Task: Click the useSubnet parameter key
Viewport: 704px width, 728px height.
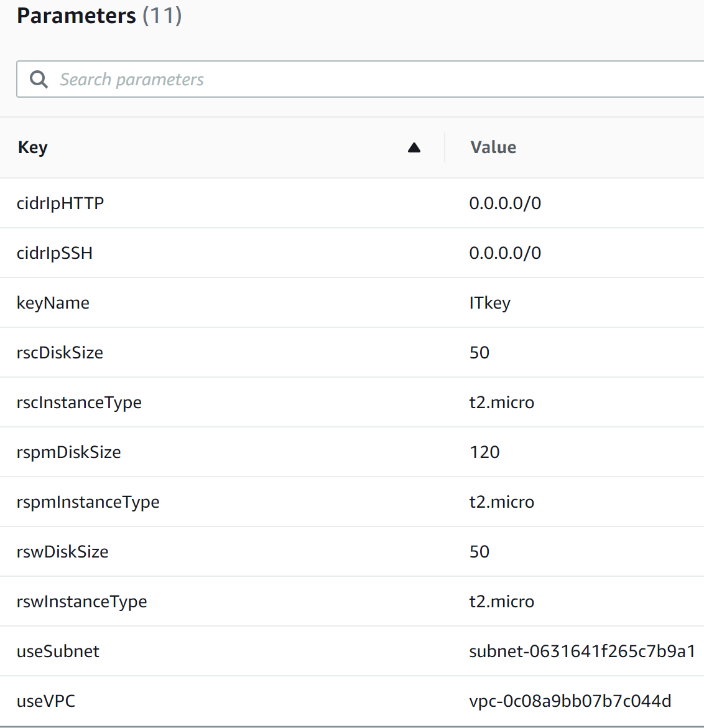Action: click(x=58, y=651)
